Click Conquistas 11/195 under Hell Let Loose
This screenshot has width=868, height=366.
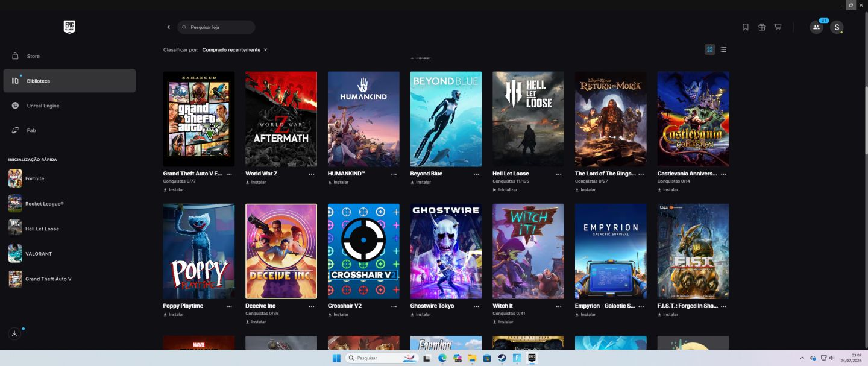(x=511, y=181)
